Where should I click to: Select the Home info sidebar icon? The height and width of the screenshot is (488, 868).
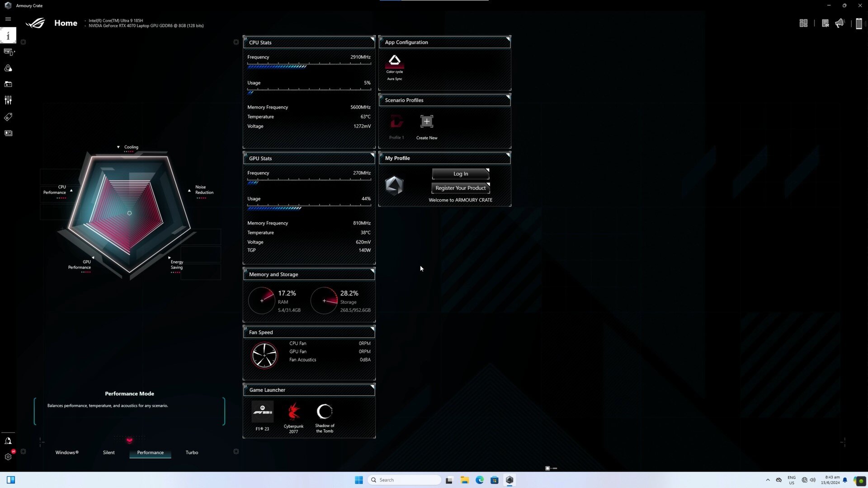pos(8,35)
